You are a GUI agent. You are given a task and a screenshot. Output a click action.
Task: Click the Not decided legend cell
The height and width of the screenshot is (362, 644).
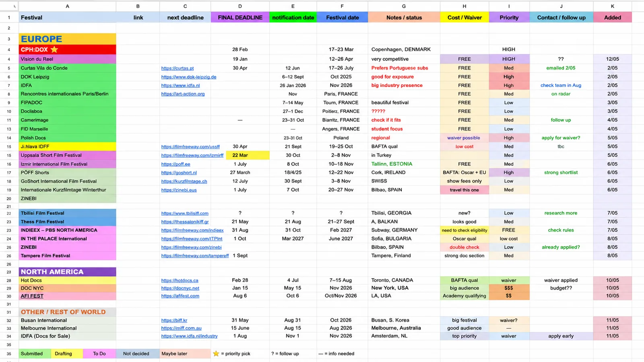[138, 354]
